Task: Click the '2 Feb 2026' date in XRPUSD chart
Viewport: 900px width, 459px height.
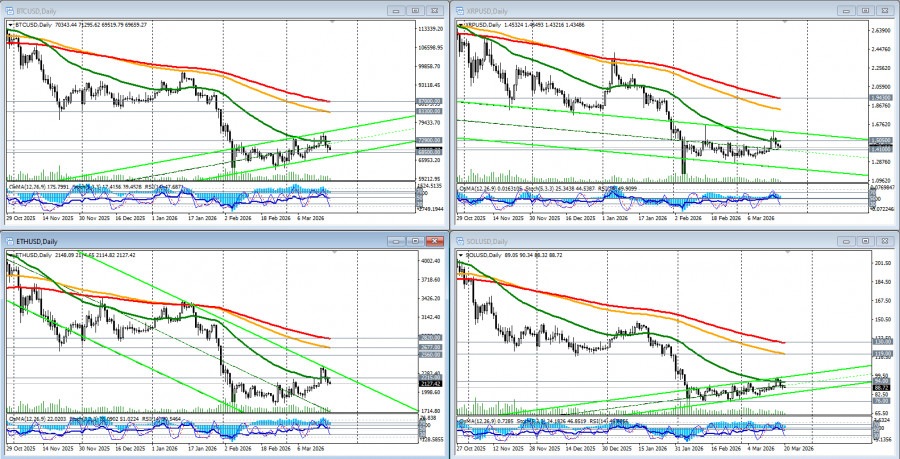Action: point(687,219)
